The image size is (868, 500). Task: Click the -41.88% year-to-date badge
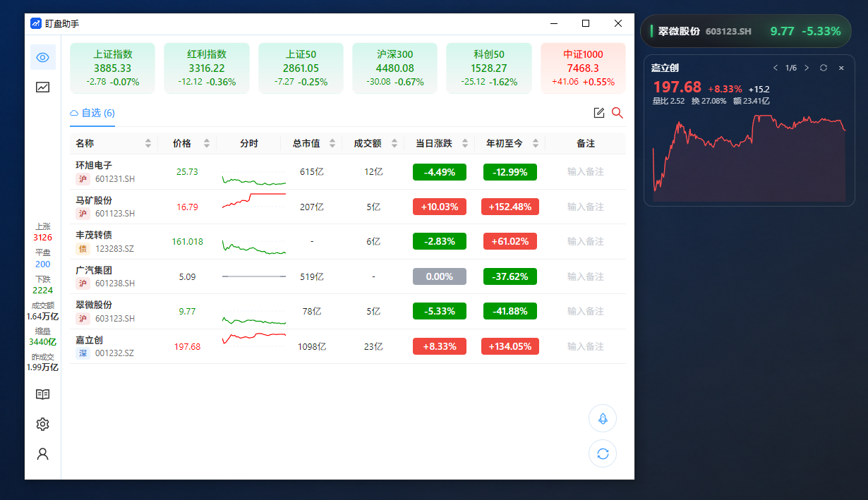click(510, 311)
